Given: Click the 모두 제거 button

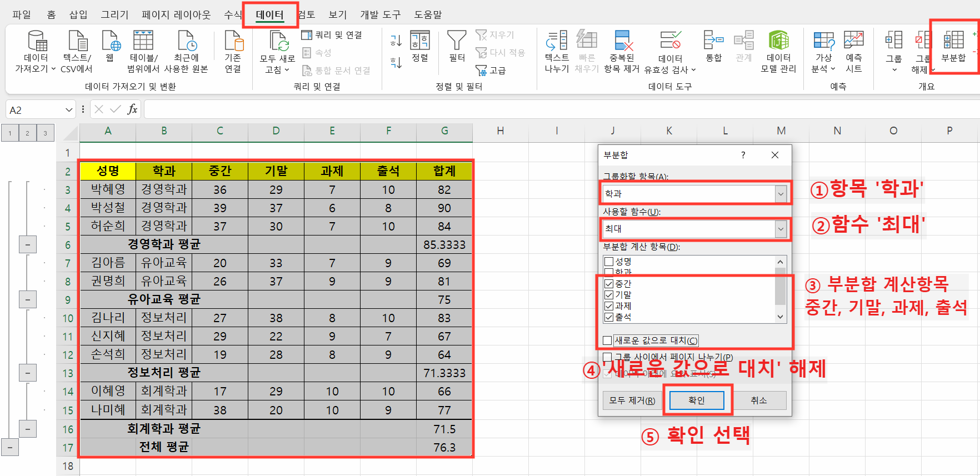Looking at the screenshot, I should tap(632, 400).
